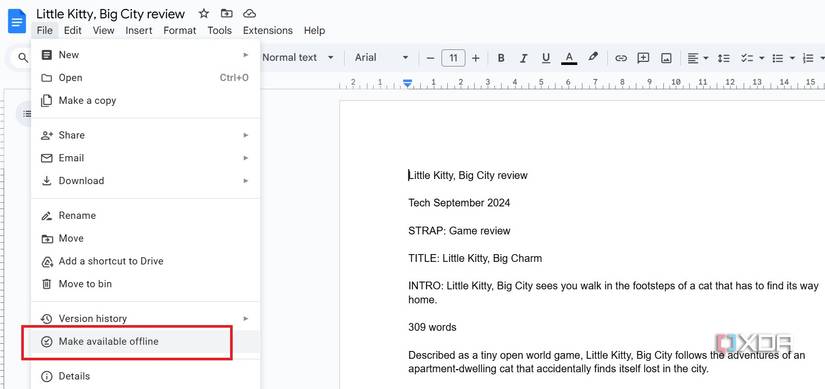The image size is (825, 389).
Task: Star the Little Kitty document
Action: pyautogui.click(x=204, y=14)
